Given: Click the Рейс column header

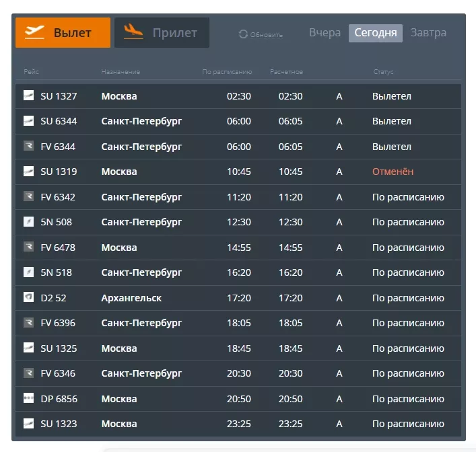Looking at the screenshot, I should 31,72.
